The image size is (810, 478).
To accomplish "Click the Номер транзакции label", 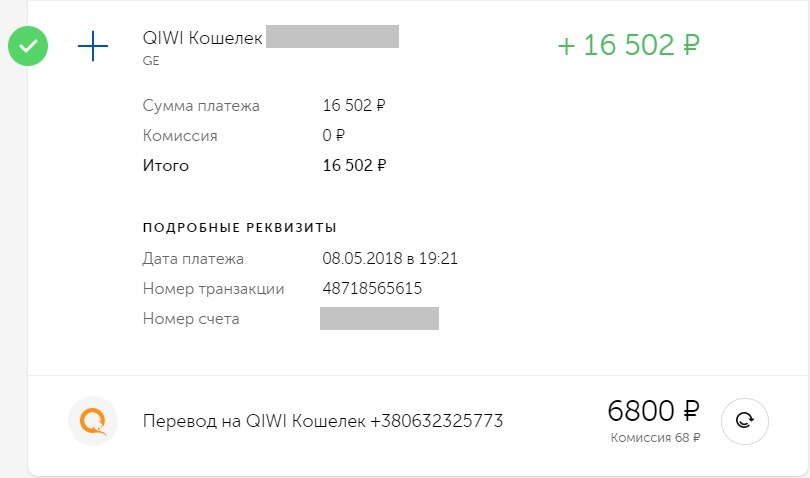I will (213, 289).
